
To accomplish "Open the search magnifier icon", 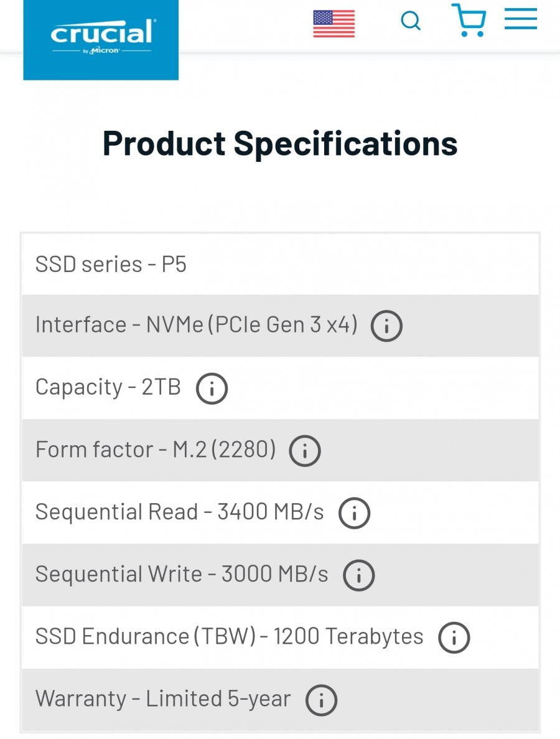I will pos(411,21).
